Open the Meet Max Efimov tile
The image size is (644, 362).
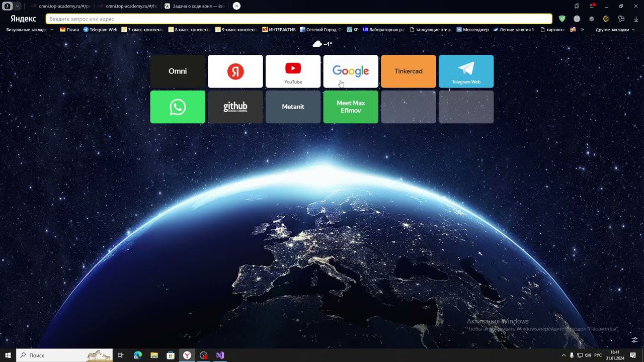[351, 107]
